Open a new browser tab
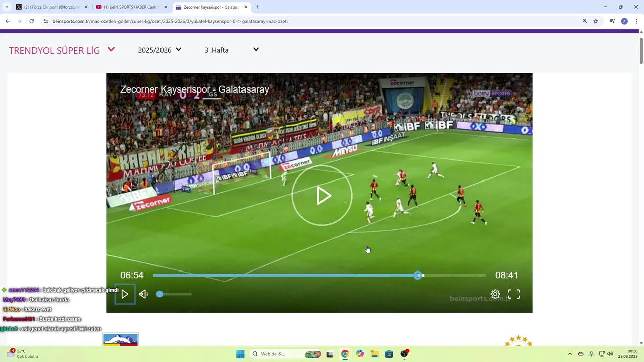Viewport: 644px width, 362px height. [x=258, y=7]
